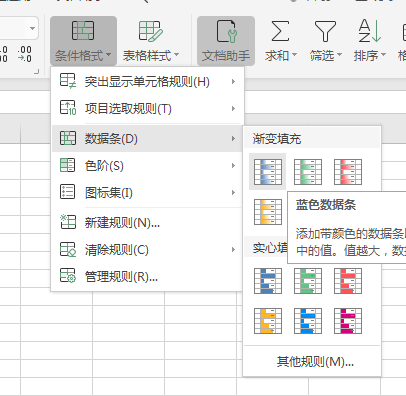Image resolution: width=406 pixels, height=396 pixels.
Task: Expand the 排序 dropdown arrow
Action: (383, 55)
